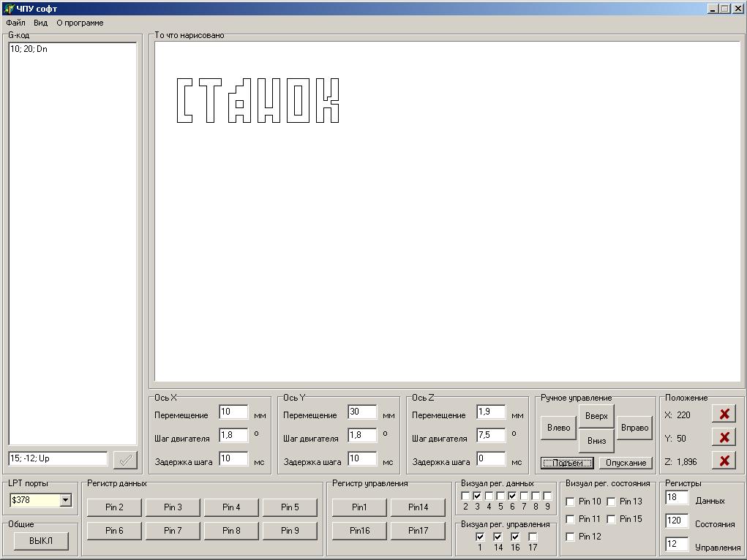Click the G-code command entry field
This screenshot has height=560, width=747.
58,458
